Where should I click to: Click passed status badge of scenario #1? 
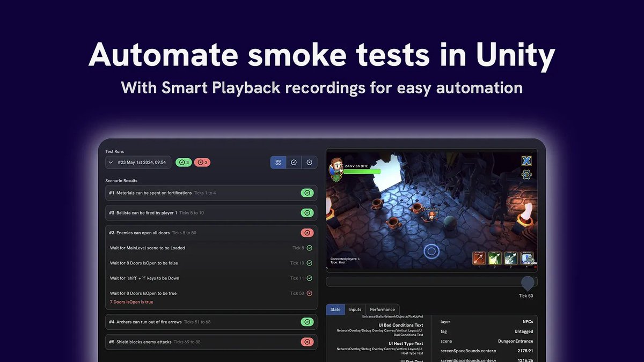(x=307, y=193)
